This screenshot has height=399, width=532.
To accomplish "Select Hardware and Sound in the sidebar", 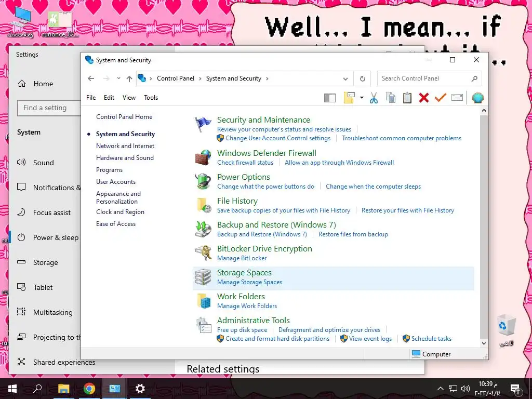I will [x=125, y=158].
